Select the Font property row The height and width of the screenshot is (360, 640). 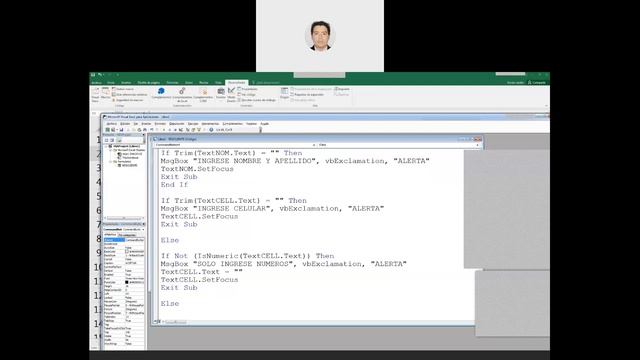124,278
